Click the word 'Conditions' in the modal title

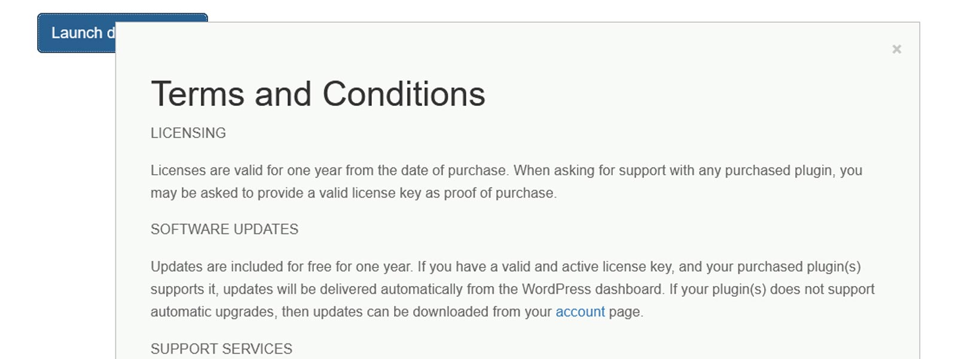coord(404,94)
